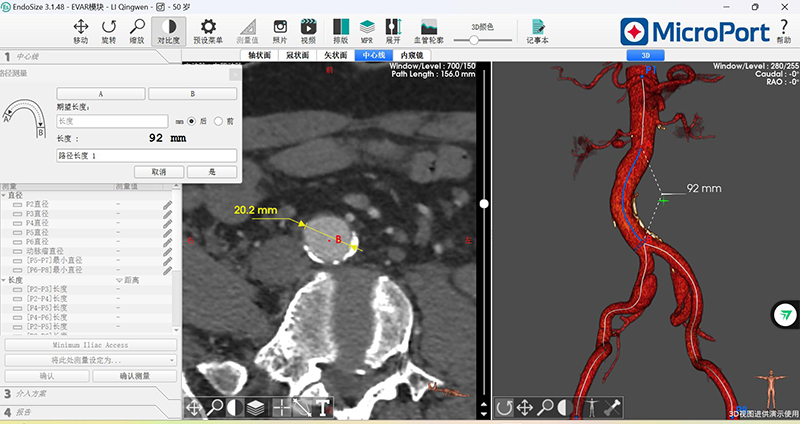The image size is (800, 424).
Task: Select the contrast tool in the 3D view's bottom toolbar
Action: tap(565, 408)
